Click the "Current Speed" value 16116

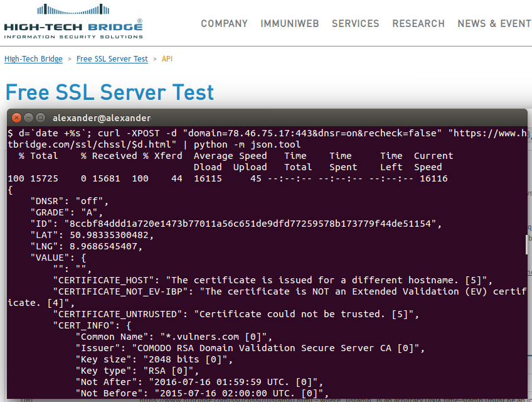tap(434, 178)
